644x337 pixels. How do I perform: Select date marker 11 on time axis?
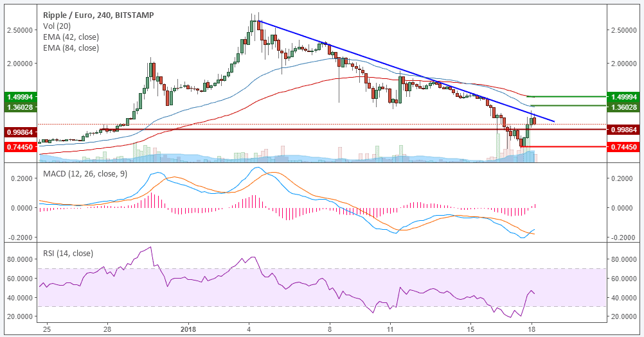(x=390, y=329)
